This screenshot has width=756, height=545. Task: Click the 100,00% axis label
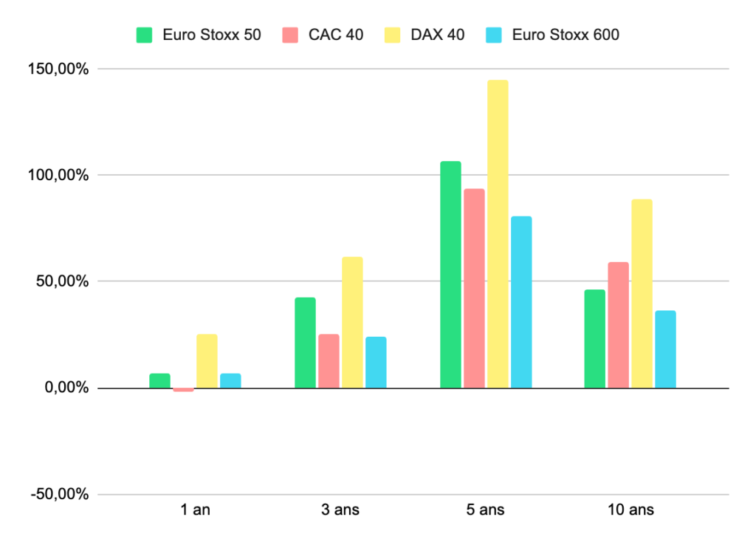pos(58,175)
